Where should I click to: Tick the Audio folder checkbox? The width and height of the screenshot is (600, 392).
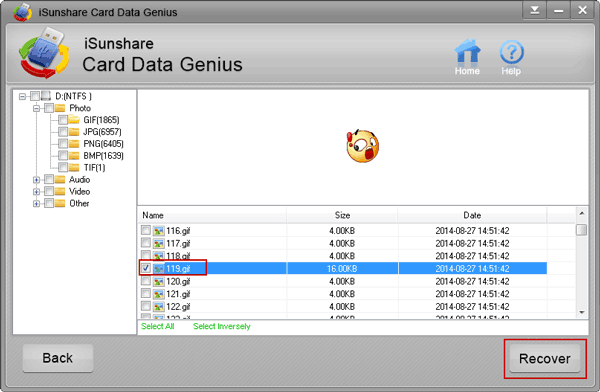pos(49,180)
